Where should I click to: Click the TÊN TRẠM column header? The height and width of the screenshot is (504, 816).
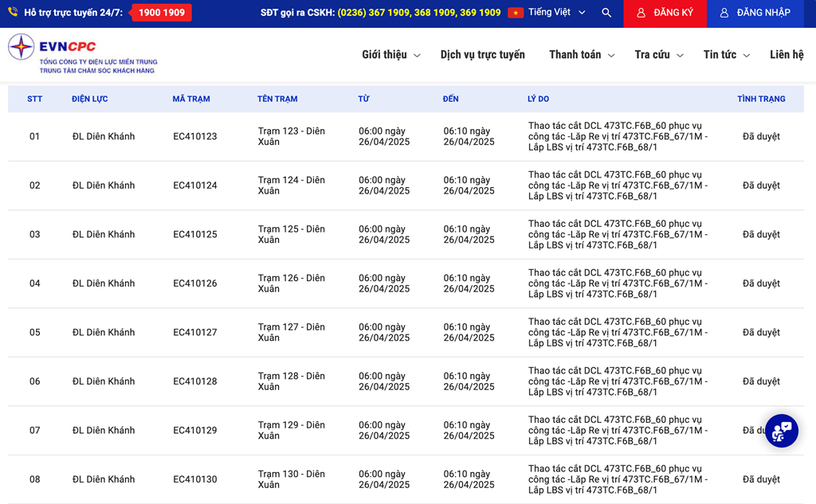pyautogui.click(x=277, y=99)
